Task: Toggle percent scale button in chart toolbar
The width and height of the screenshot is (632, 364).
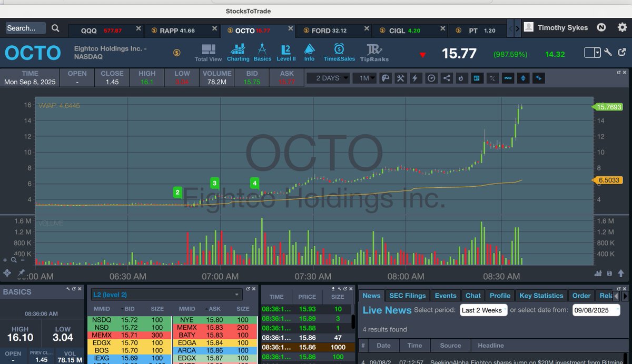Action: (492, 78)
